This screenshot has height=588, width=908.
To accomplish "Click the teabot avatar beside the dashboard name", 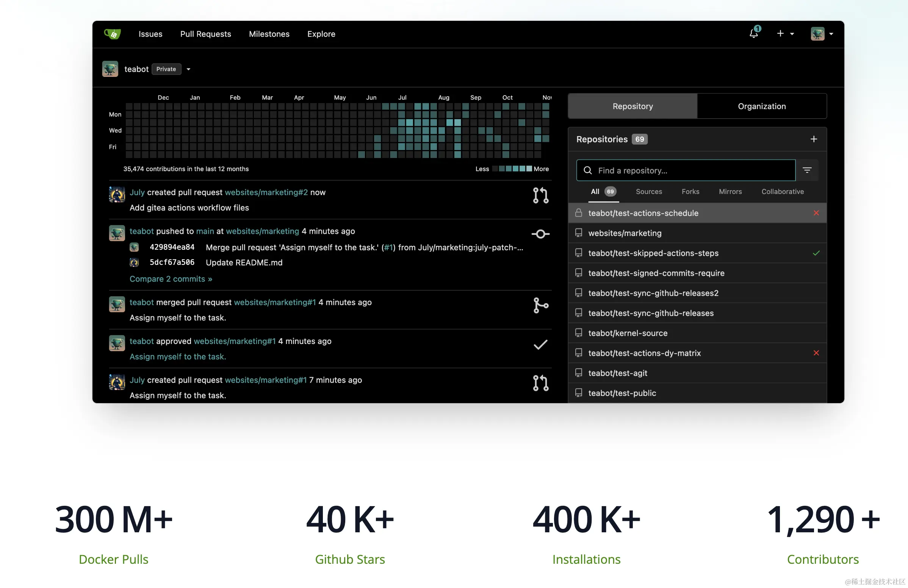I will (x=110, y=69).
